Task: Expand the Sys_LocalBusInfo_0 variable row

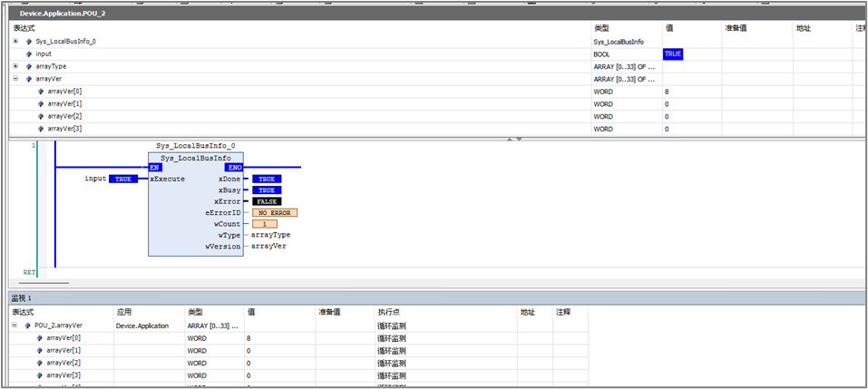Action: coord(15,42)
